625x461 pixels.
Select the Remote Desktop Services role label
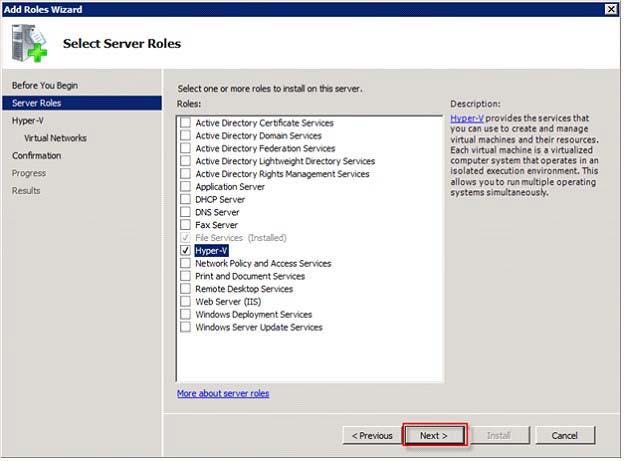tap(244, 288)
